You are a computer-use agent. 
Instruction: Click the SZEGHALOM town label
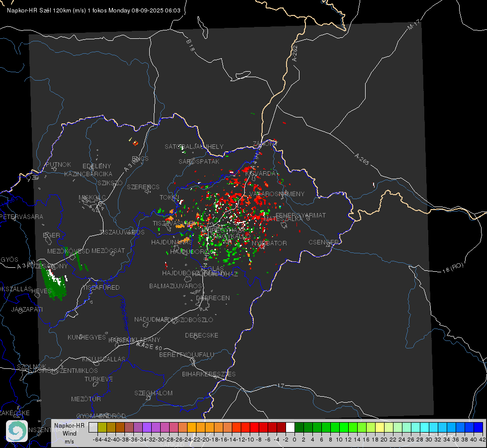(x=153, y=393)
